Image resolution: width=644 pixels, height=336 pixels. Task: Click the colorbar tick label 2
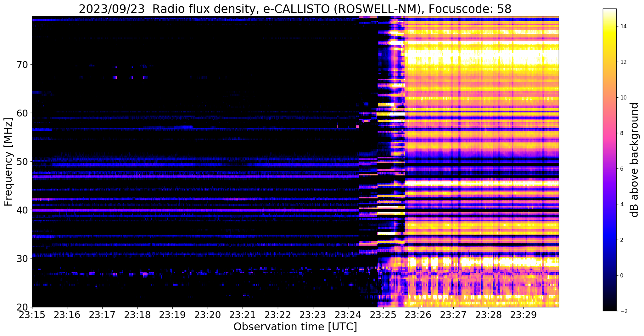click(621, 240)
